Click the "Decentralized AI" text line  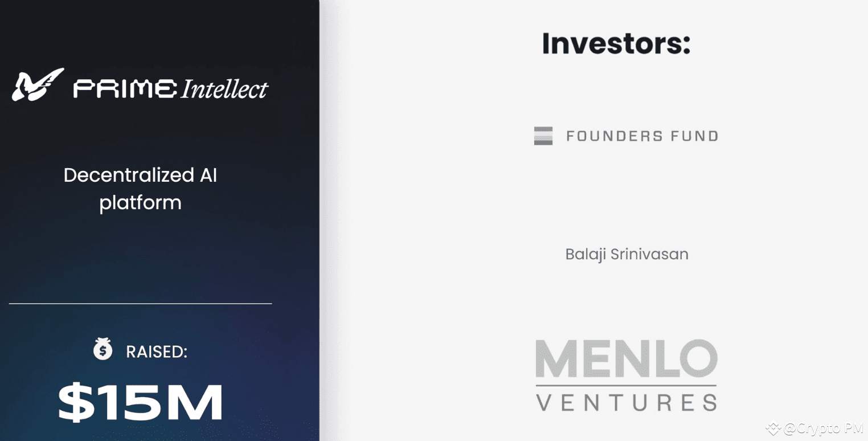pos(140,175)
